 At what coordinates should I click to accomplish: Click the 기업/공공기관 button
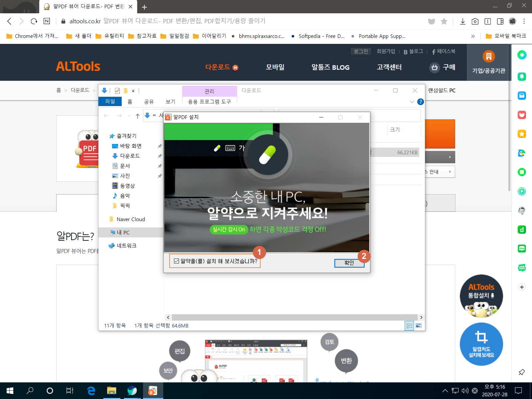[x=488, y=63]
